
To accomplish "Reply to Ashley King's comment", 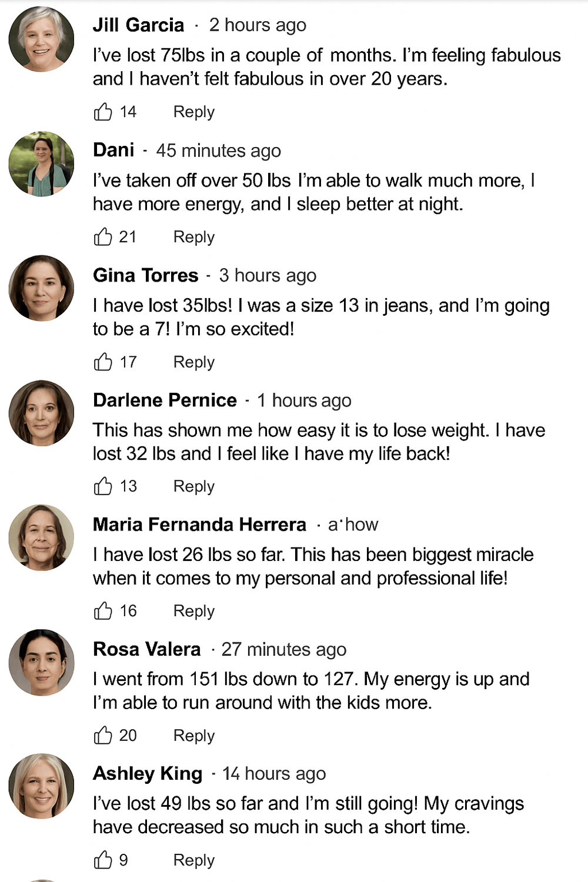I will tap(194, 860).
